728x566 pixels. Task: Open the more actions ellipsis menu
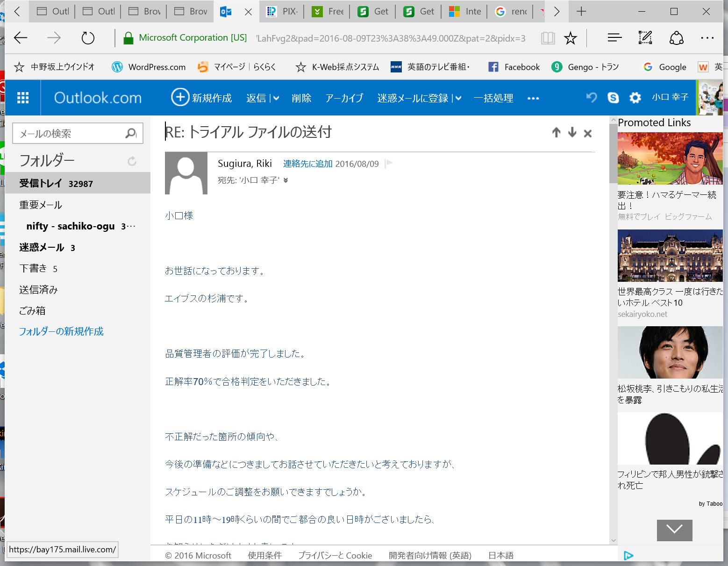[533, 98]
